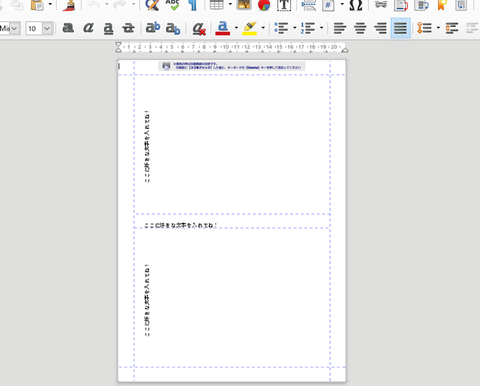
Task: Toggle subscript text
Action: pyautogui.click(x=173, y=28)
